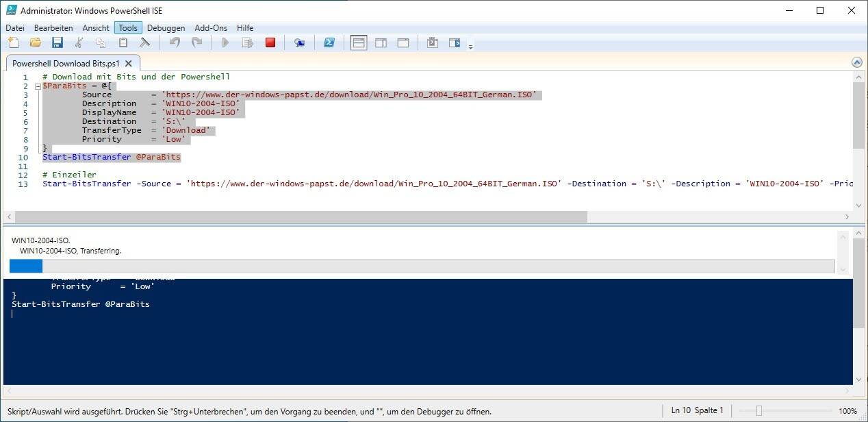Maximize the script pane layout
Screen dimensions: 868x422
coord(403,42)
